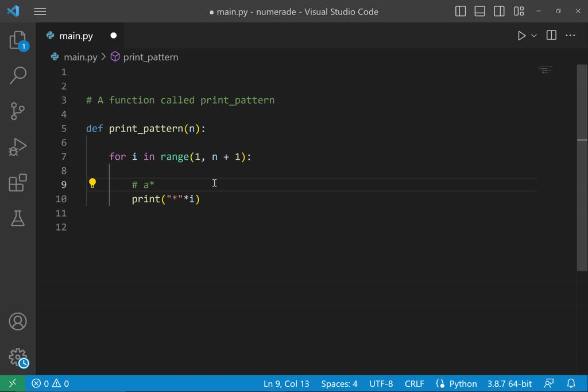Click line number 5 in gutter
The image size is (588, 392).
click(x=64, y=128)
